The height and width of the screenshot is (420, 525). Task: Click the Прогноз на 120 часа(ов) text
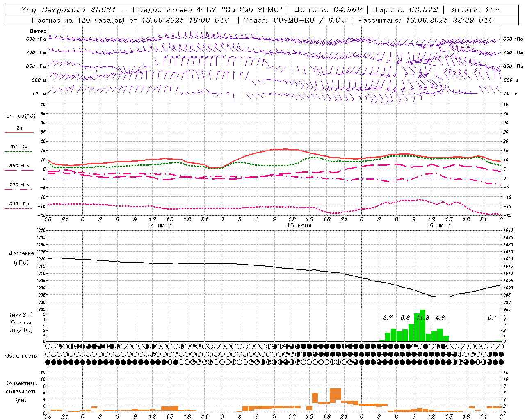[79, 20]
